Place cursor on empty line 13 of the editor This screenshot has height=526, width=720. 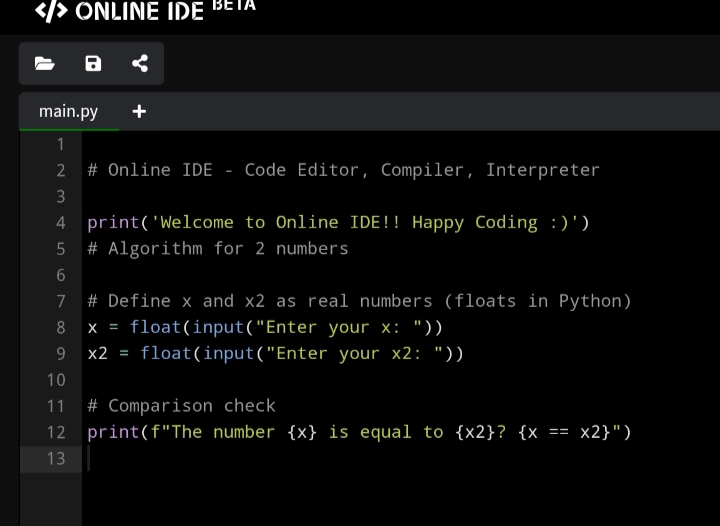tap(399, 459)
